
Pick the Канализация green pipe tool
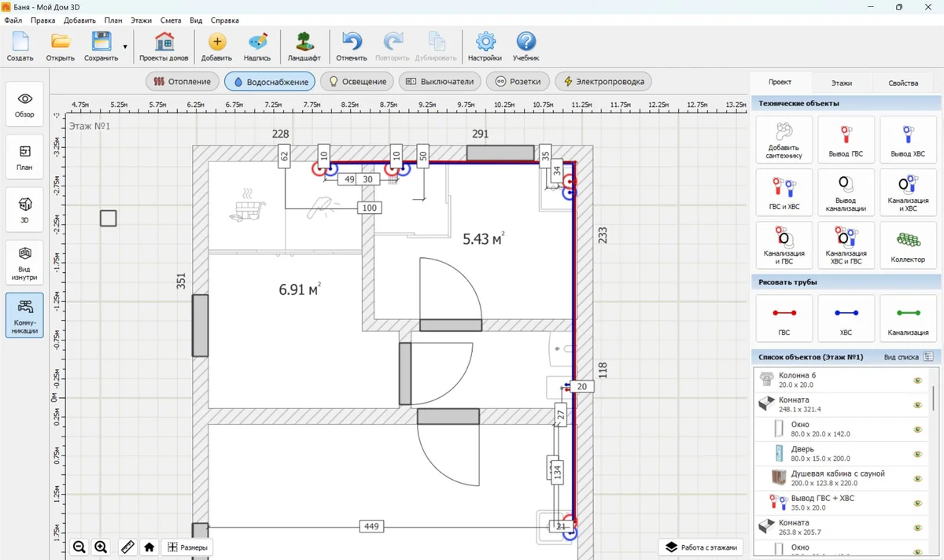click(x=908, y=318)
